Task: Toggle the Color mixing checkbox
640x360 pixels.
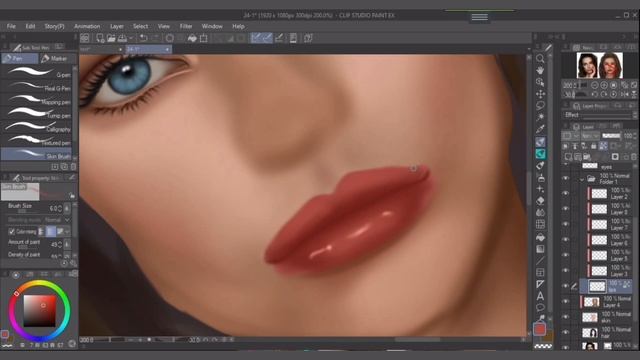Action: pos(12,231)
